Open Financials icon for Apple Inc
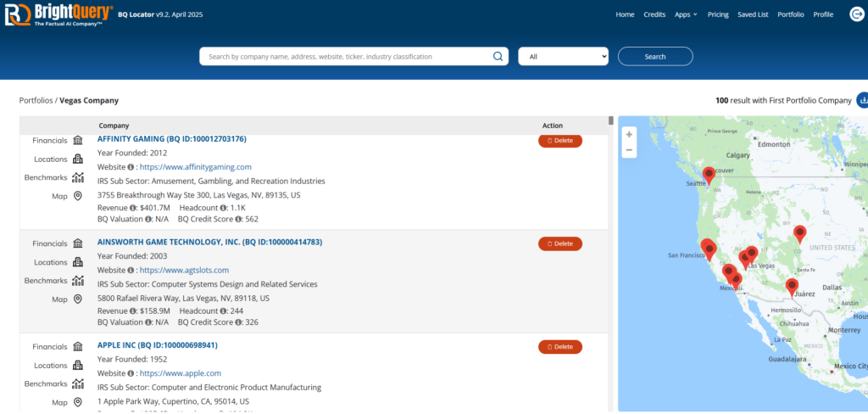The image size is (868, 414). pos(78,346)
